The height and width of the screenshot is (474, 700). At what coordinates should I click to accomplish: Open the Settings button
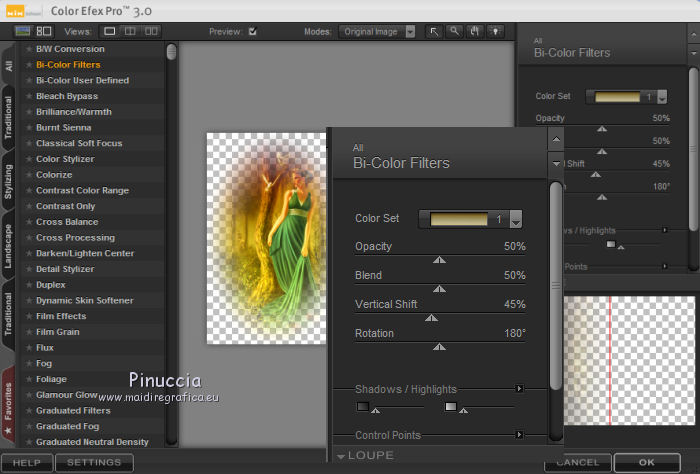(x=93, y=463)
